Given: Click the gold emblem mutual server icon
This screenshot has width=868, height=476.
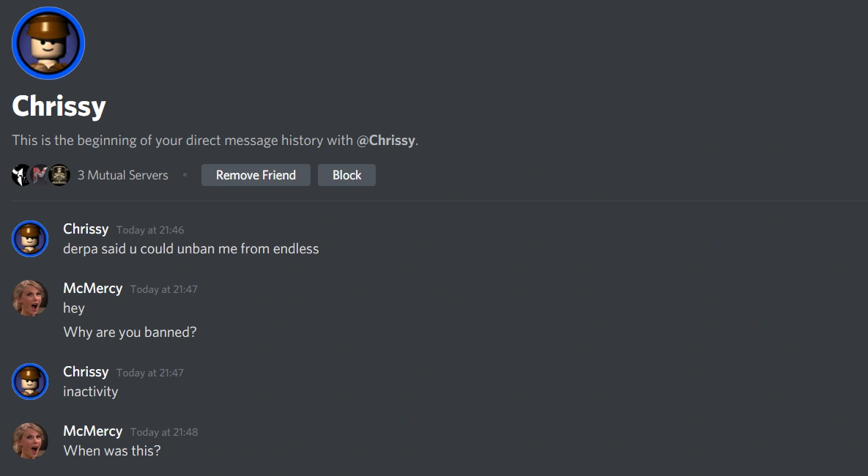Looking at the screenshot, I should point(59,175).
